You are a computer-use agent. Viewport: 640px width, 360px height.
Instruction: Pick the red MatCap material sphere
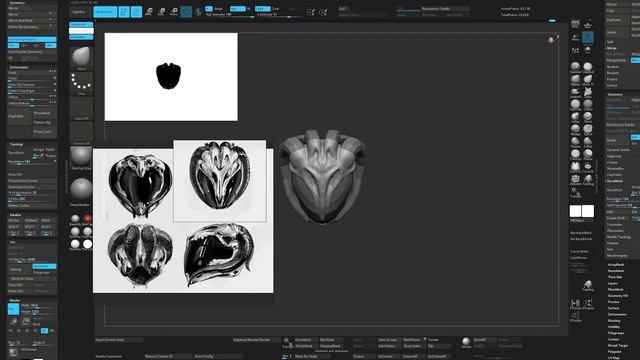pos(87,220)
